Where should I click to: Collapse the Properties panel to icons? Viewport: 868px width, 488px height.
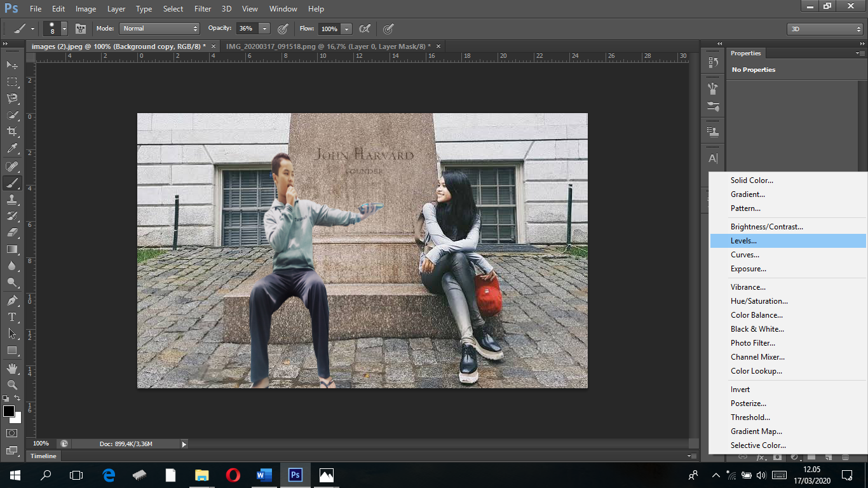coord(861,44)
